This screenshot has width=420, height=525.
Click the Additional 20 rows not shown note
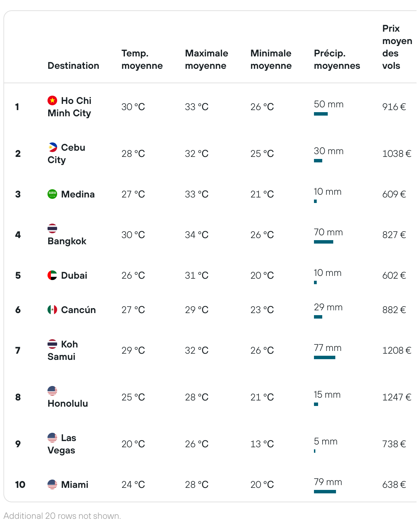click(x=62, y=516)
